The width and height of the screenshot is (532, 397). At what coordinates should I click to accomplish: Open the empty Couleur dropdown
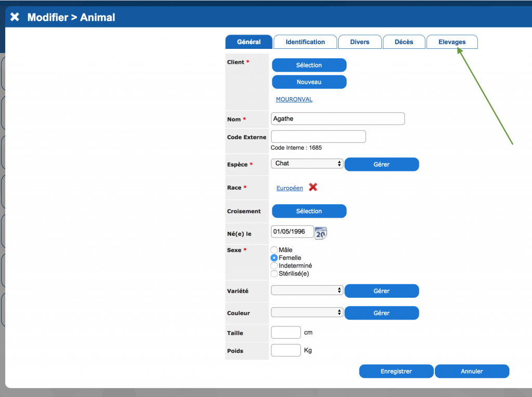click(305, 312)
